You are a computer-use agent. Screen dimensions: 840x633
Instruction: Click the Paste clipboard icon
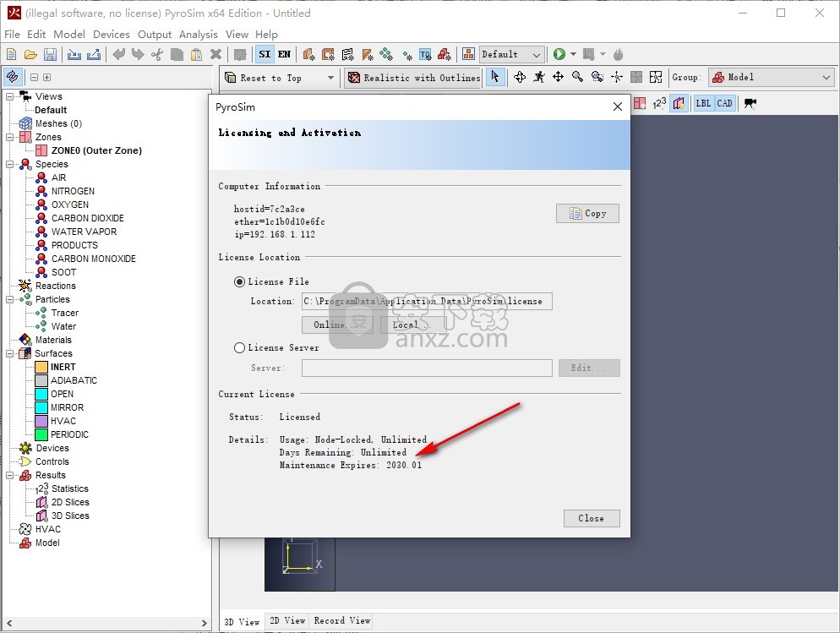(197, 54)
